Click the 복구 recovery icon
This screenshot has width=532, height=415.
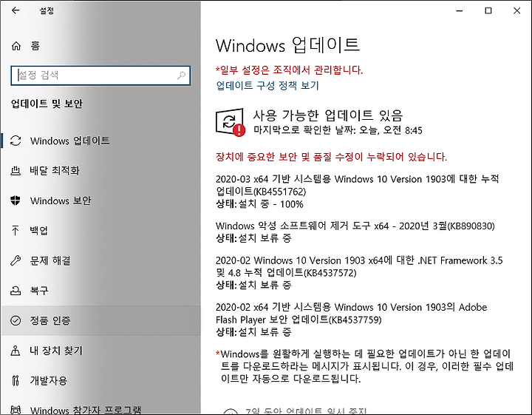[x=16, y=291]
